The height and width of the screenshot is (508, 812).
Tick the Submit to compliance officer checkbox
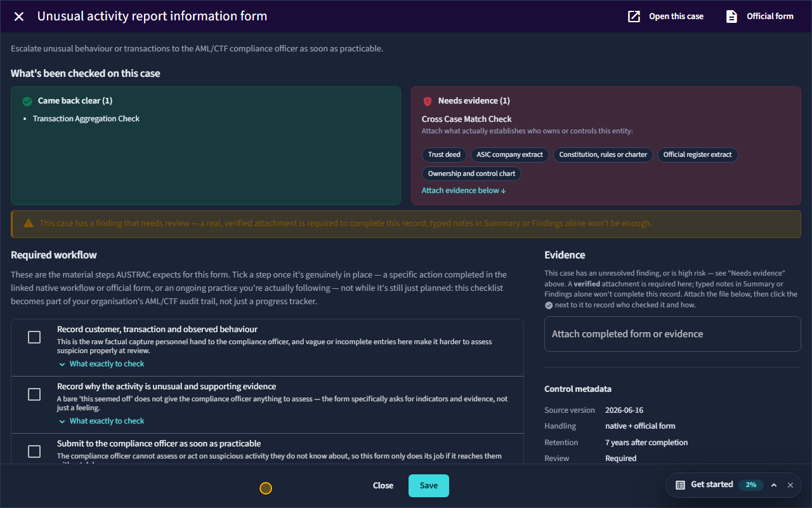coord(34,451)
